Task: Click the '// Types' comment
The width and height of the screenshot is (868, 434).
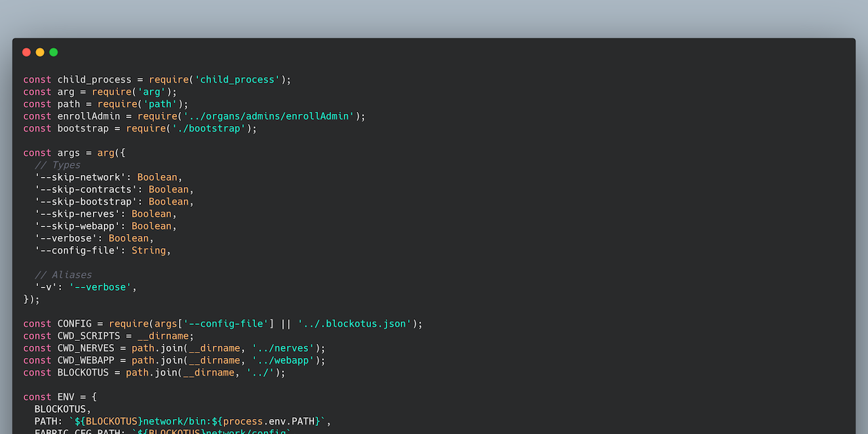Action: click(58, 165)
